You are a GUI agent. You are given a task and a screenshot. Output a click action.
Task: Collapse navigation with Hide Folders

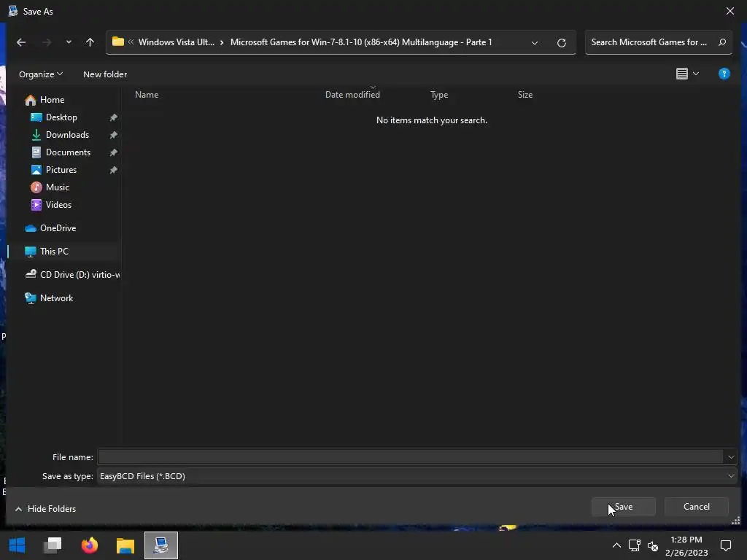(x=45, y=509)
